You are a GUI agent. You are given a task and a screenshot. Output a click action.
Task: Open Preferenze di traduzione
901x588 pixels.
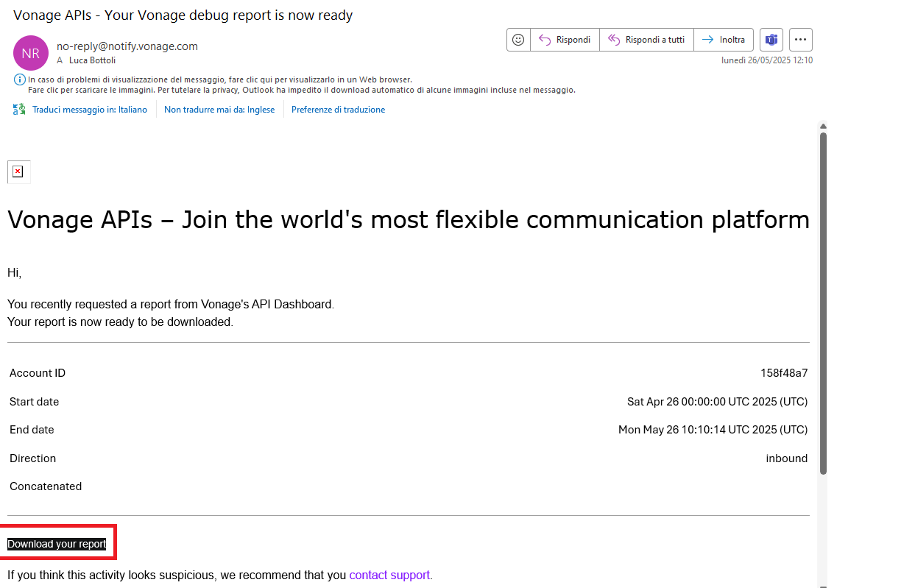[338, 110]
